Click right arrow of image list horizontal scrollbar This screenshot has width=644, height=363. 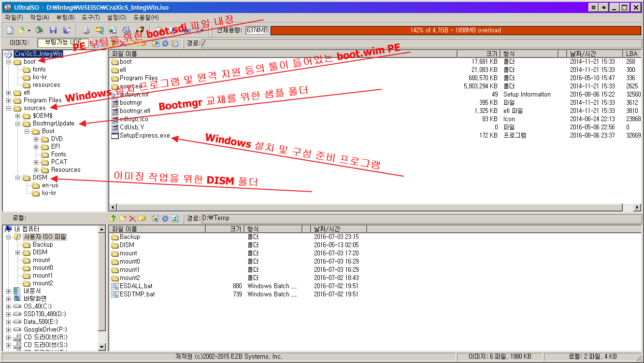point(637,207)
